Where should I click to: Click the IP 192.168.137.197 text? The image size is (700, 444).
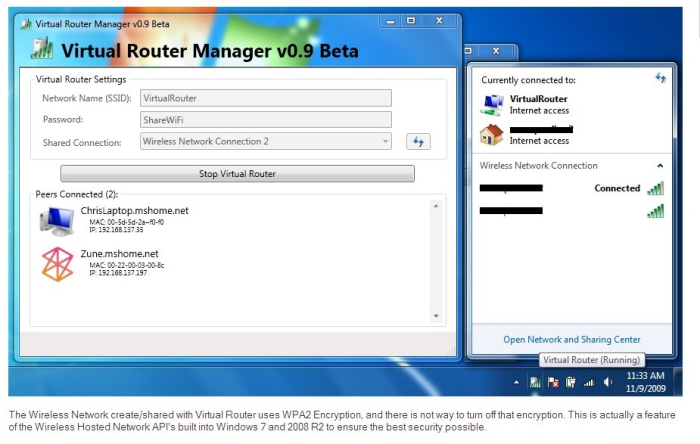coord(118,273)
